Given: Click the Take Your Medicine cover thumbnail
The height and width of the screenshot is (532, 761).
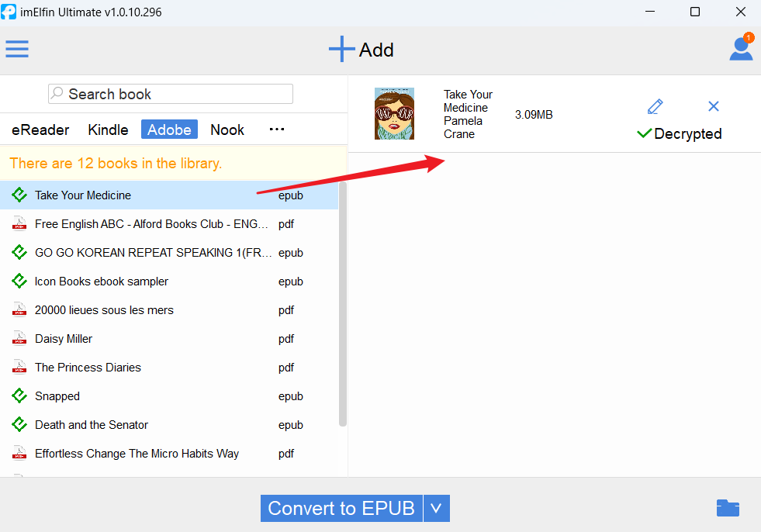Looking at the screenshot, I should pyautogui.click(x=394, y=113).
